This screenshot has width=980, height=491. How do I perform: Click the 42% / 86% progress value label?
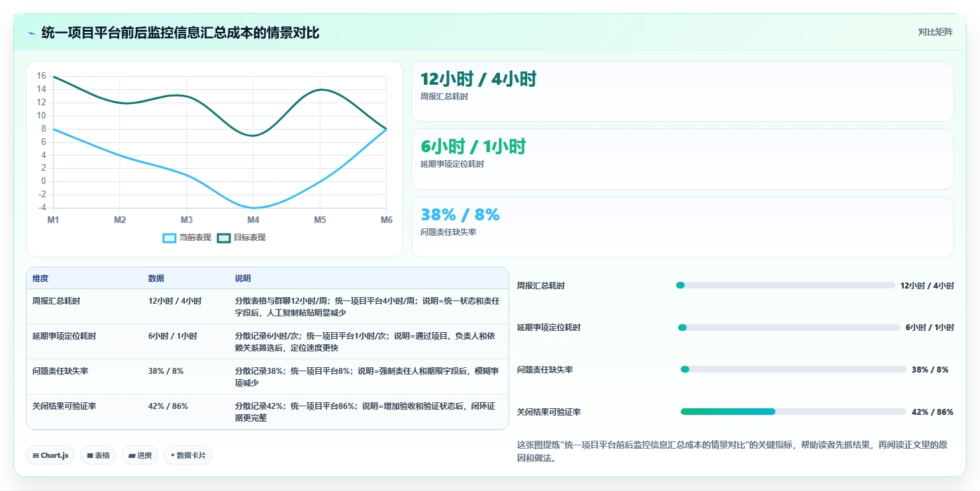[932, 412]
